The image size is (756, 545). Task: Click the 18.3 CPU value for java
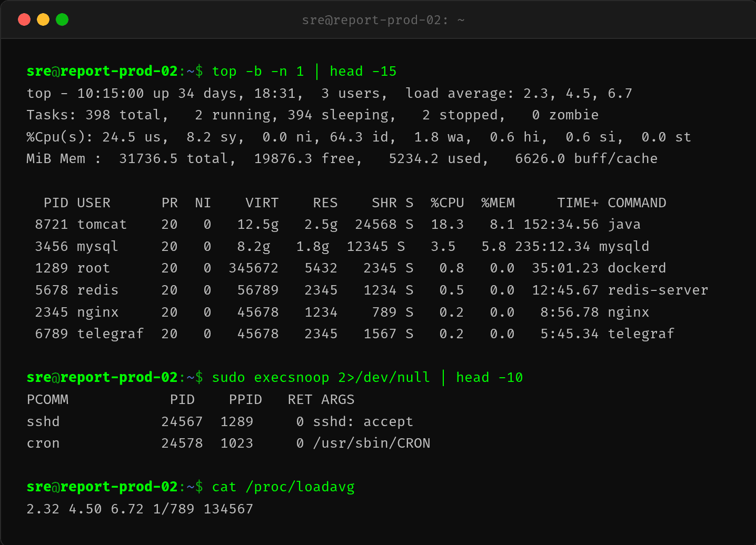447,225
